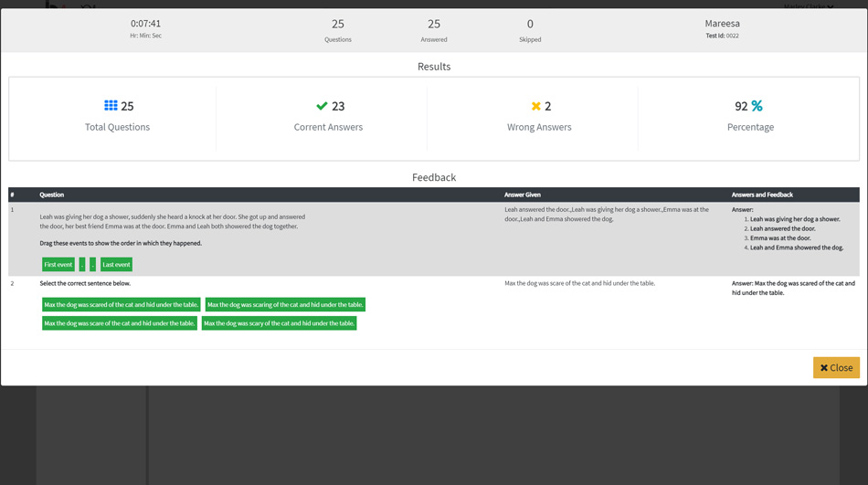Close the results dialog
868x485 pixels.
click(x=836, y=367)
